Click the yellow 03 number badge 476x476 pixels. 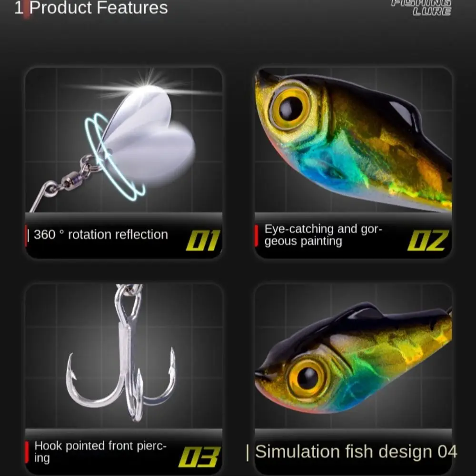[x=199, y=457]
